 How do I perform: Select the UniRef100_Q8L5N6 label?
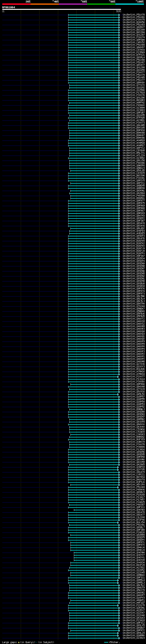coord(134,296)
